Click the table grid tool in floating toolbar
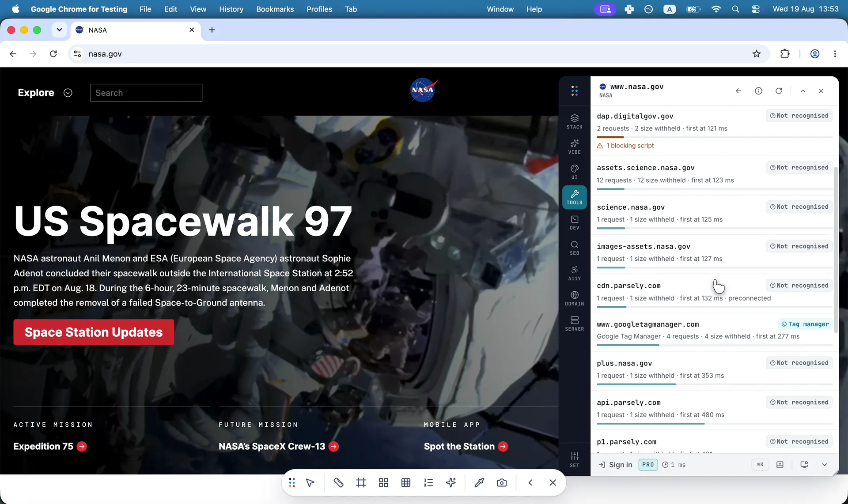 click(x=406, y=483)
